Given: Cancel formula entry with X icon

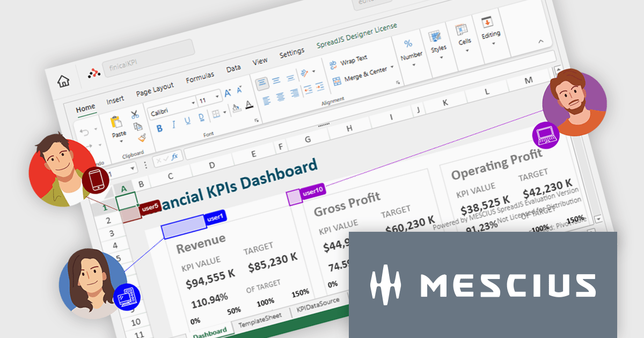Looking at the screenshot, I should 158,160.
